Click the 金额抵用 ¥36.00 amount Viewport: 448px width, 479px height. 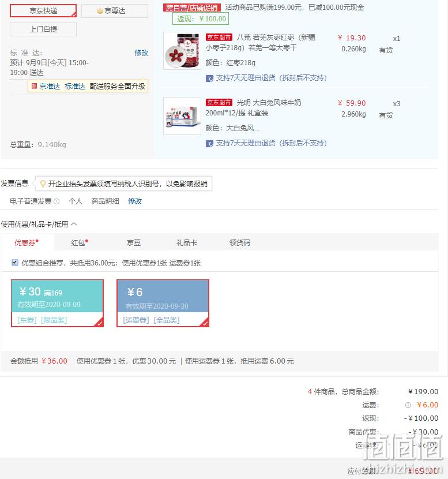click(54, 361)
